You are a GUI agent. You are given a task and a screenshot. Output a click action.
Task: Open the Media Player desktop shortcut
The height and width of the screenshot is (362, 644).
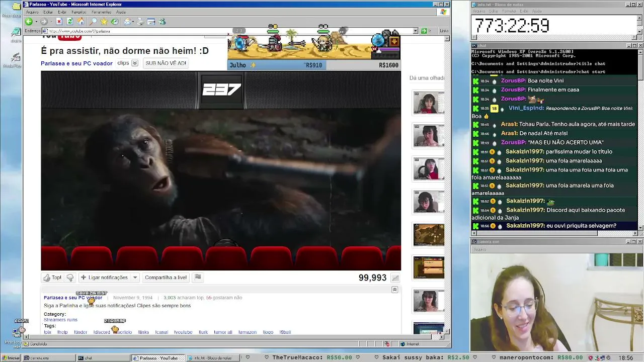15,60
